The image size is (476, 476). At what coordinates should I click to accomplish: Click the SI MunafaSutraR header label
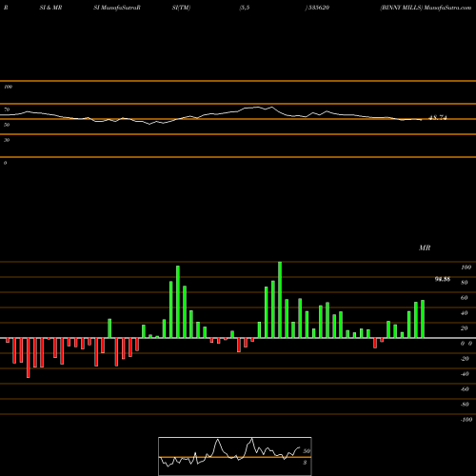117,8
